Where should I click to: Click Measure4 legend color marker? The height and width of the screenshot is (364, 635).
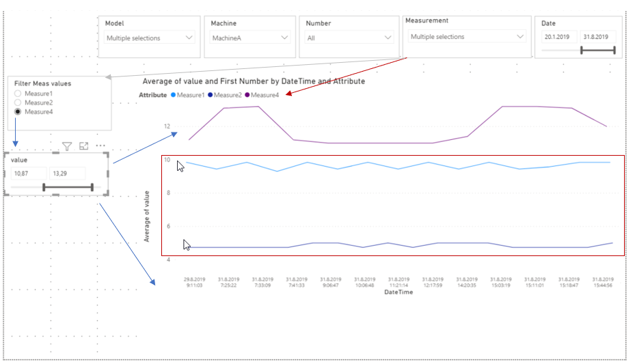[x=247, y=95]
